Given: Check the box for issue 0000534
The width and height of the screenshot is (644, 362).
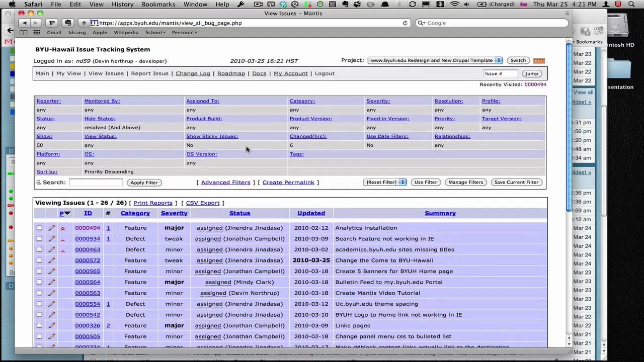Looking at the screenshot, I should point(39,239).
